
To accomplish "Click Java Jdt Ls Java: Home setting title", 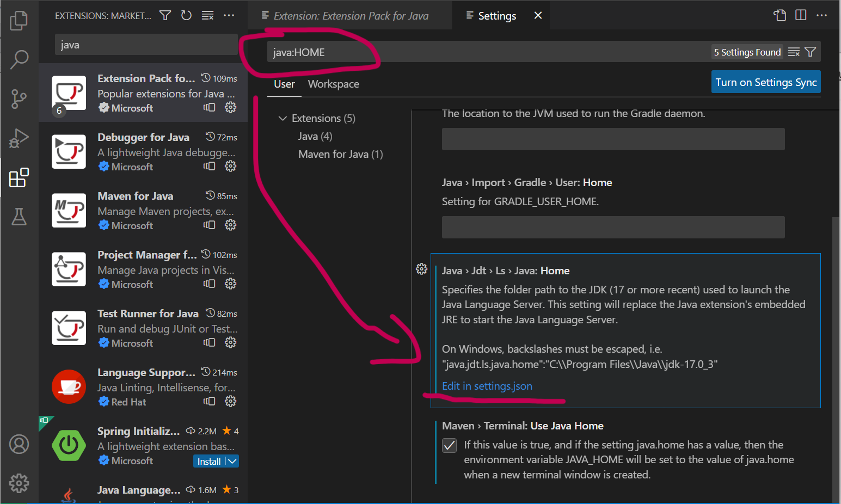I will [x=506, y=271].
